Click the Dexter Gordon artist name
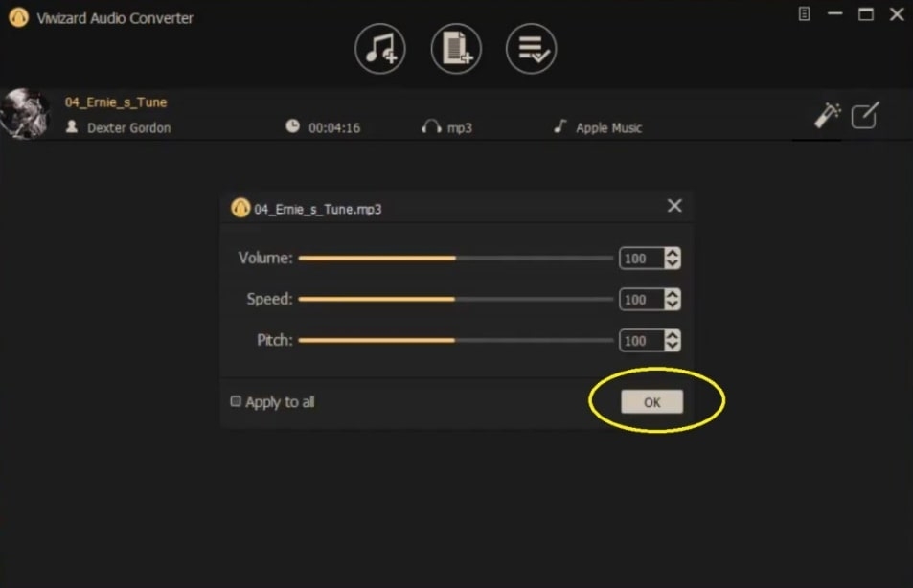Screen dimensions: 913x588 pyautogui.click(x=128, y=128)
